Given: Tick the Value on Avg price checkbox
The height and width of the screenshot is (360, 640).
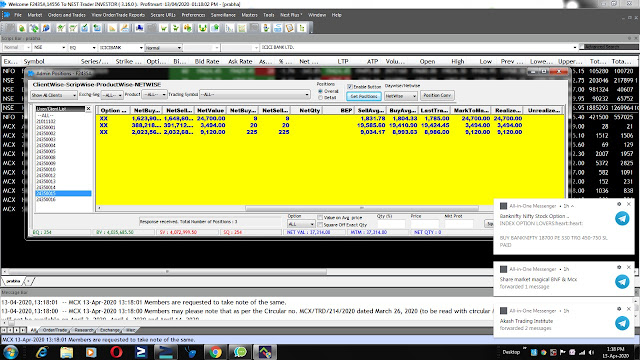Looking at the screenshot, I should tap(320, 218).
